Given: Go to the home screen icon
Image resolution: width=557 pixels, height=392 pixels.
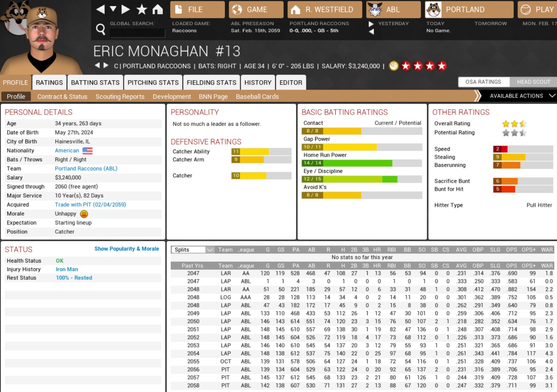Looking at the screenshot, I should click(158, 9).
